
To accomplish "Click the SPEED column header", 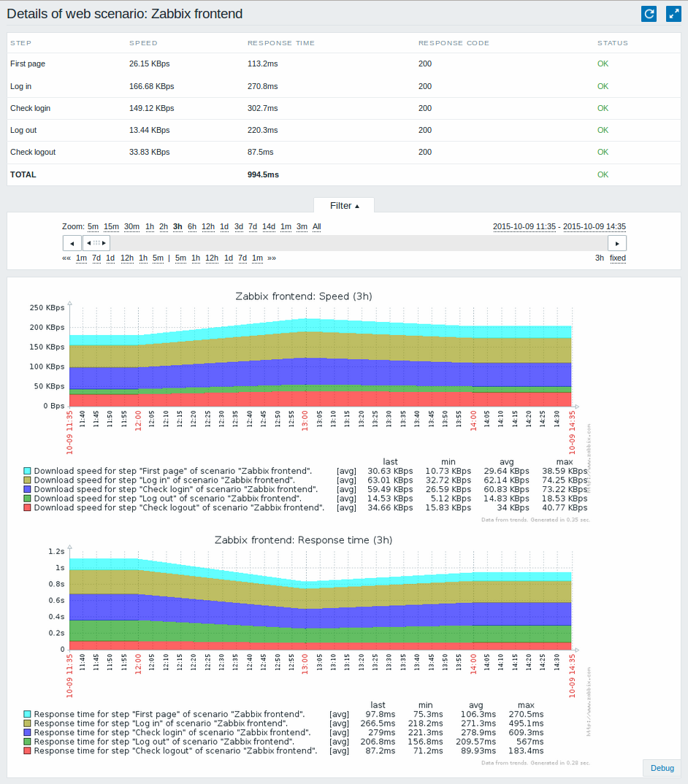I will click(144, 43).
